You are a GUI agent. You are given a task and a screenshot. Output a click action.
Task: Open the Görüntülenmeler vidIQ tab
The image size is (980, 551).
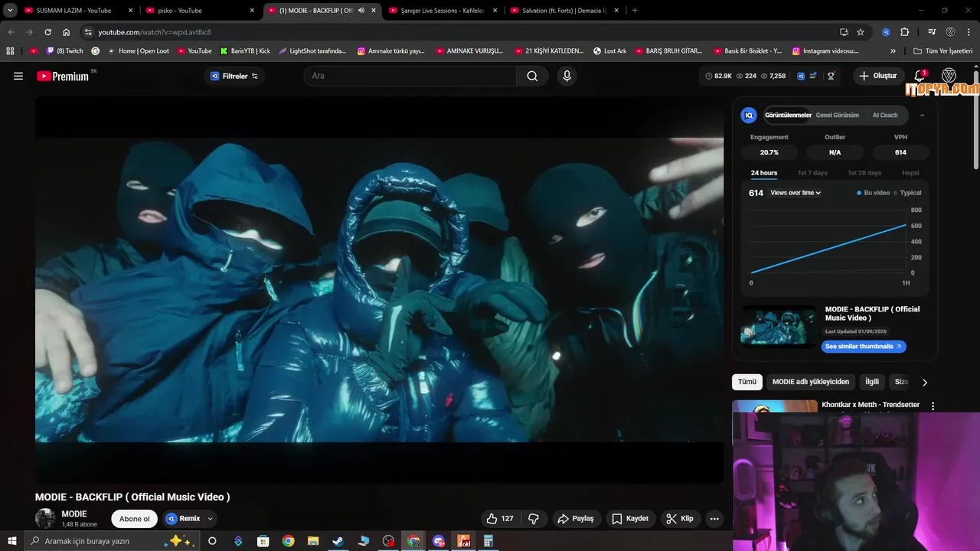[788, 116]
